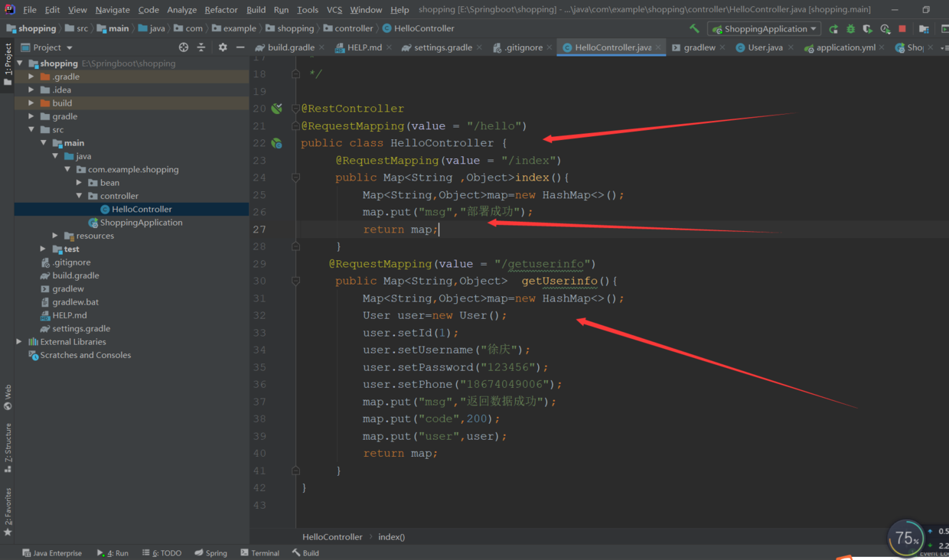Image resolution: width=949 pixels, height=560 pixels.
Task: Build the project with the hammer icon
Action: tap(694, 29)
